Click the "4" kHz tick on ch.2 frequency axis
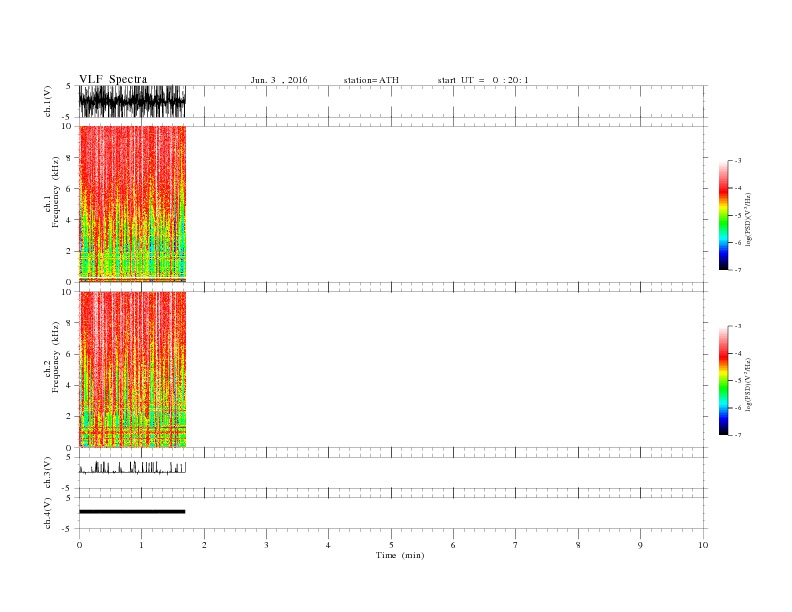This screenshot has height=612, width=792. coord(69,386)
